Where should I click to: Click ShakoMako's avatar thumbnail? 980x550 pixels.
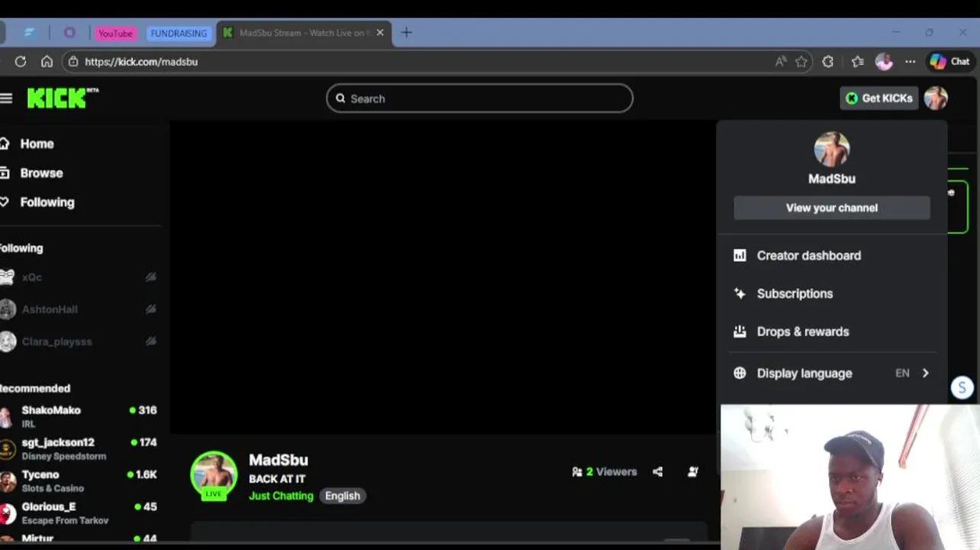(6, 417)
